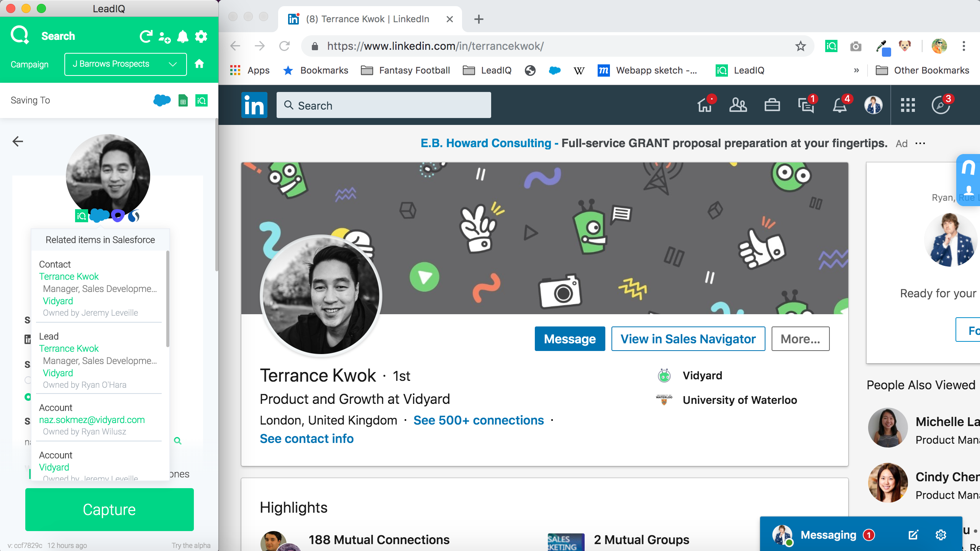Open LinkedIn Notifications bell

click(839, 105)
